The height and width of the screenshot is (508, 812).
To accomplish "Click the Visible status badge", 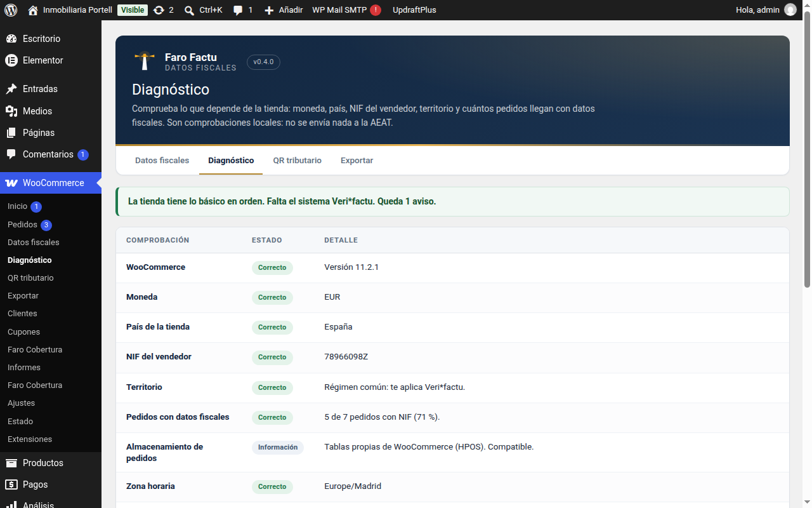I will point(133,10).
